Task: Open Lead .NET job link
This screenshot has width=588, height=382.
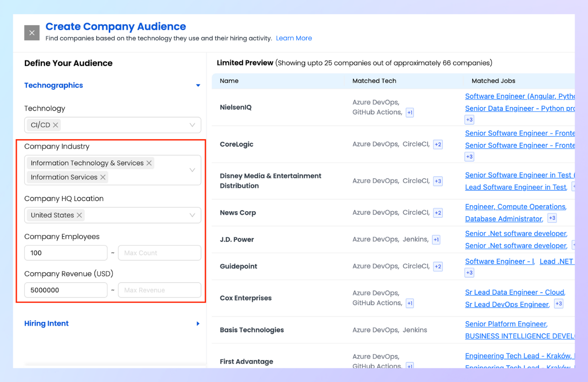Action: tap(556, 261)
